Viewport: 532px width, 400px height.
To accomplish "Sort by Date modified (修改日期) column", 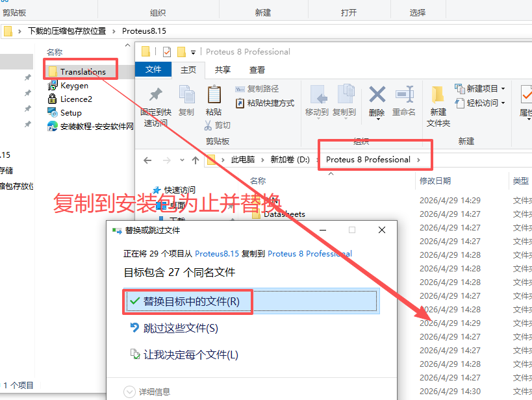I will click(435, 181).
